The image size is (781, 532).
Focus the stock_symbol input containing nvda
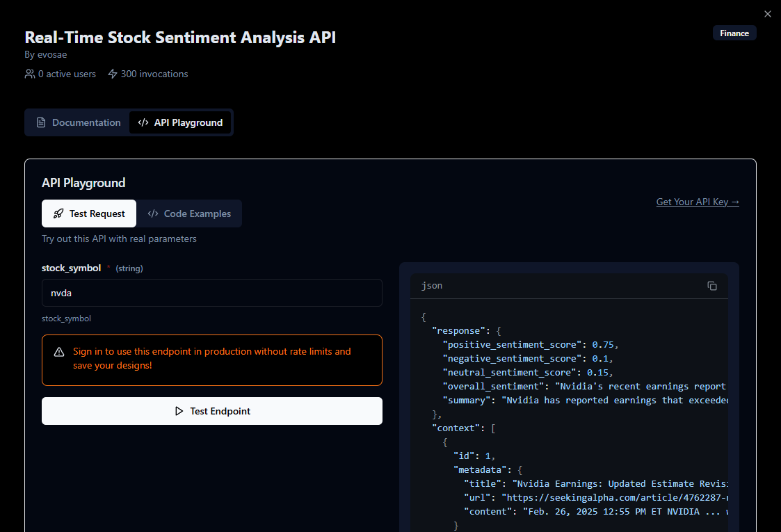coord(211,293)
